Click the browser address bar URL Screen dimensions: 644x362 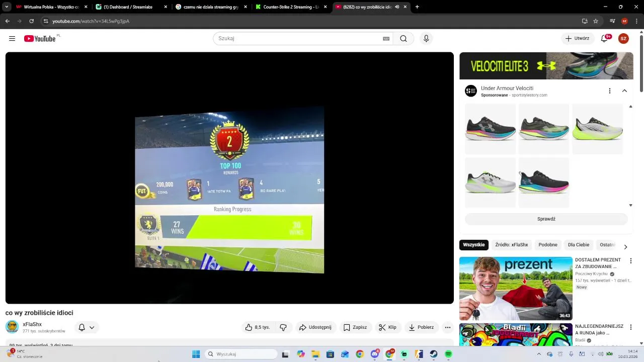tap(91, 21)
